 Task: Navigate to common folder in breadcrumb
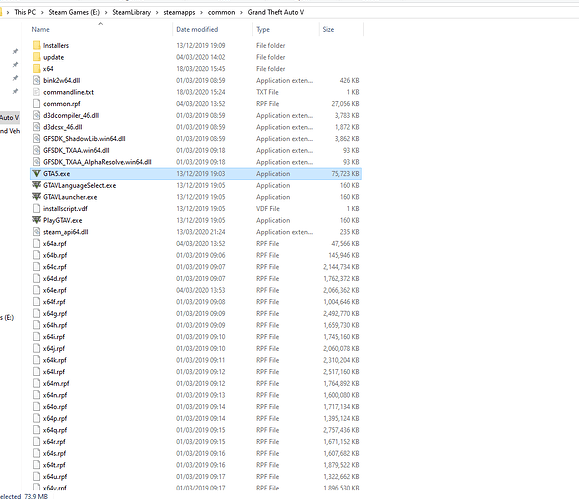coord(222,13)
